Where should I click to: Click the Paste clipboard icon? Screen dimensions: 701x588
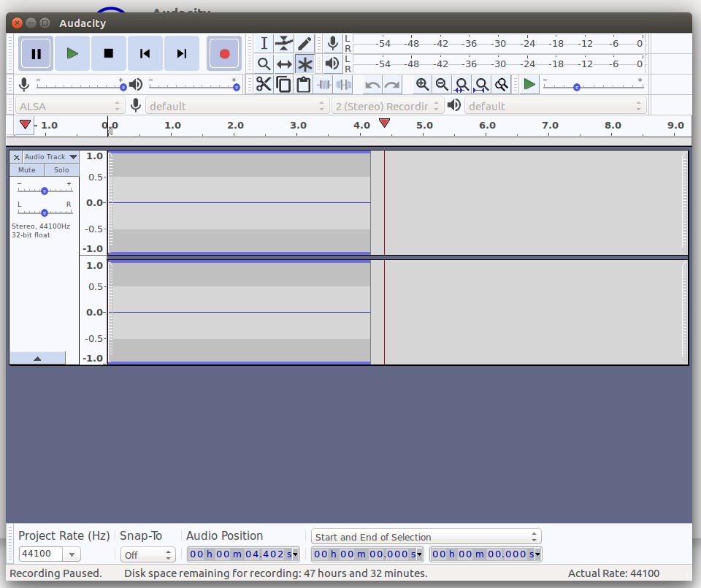coord(304,85)
